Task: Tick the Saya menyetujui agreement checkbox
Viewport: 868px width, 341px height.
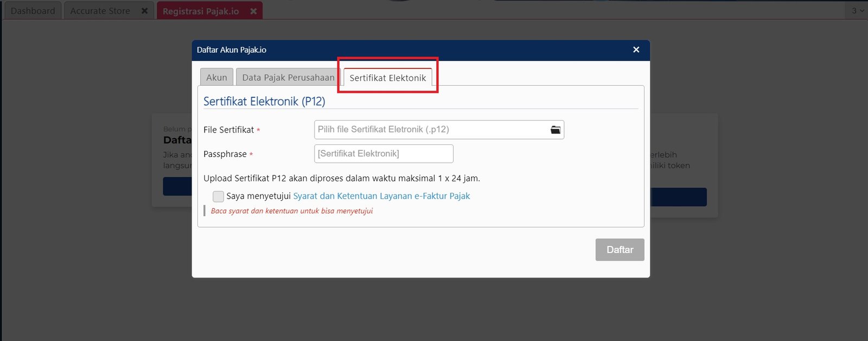Action: point(218,196)
